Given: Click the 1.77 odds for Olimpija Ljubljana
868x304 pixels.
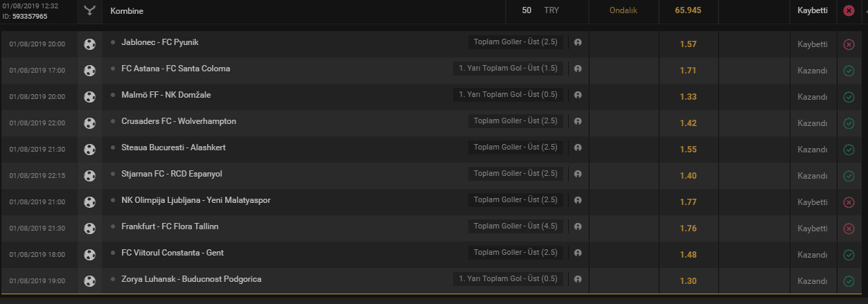Looking at the screenshot, I should click(688, 202).
